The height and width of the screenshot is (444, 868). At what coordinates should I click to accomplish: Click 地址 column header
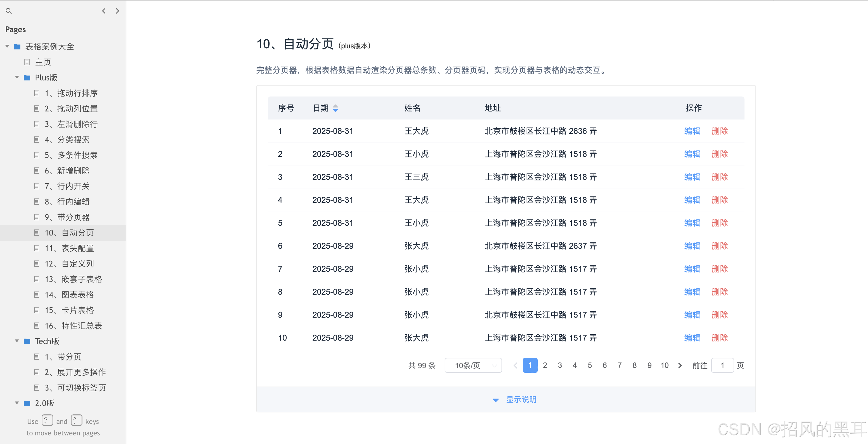(x=493, y=108)
